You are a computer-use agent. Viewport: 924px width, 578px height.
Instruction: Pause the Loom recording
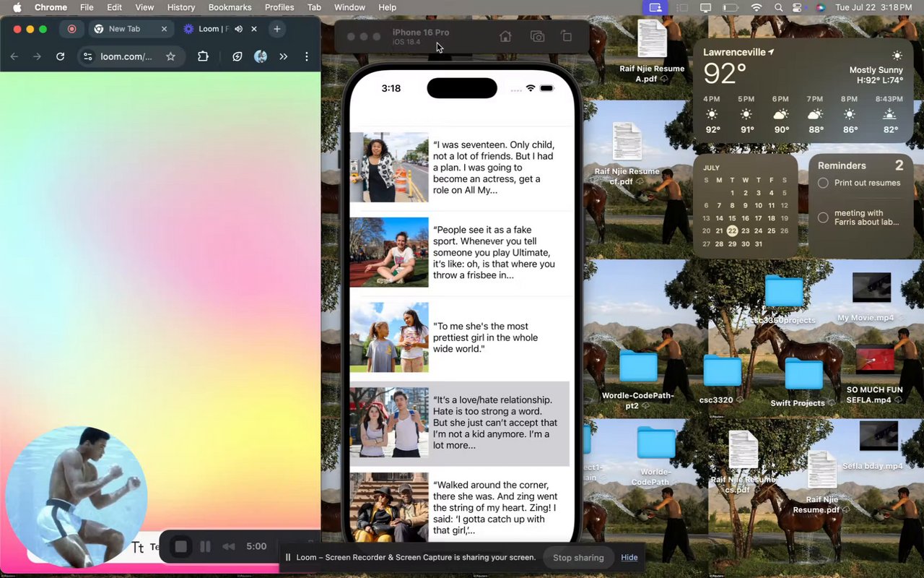click(205, 547)
